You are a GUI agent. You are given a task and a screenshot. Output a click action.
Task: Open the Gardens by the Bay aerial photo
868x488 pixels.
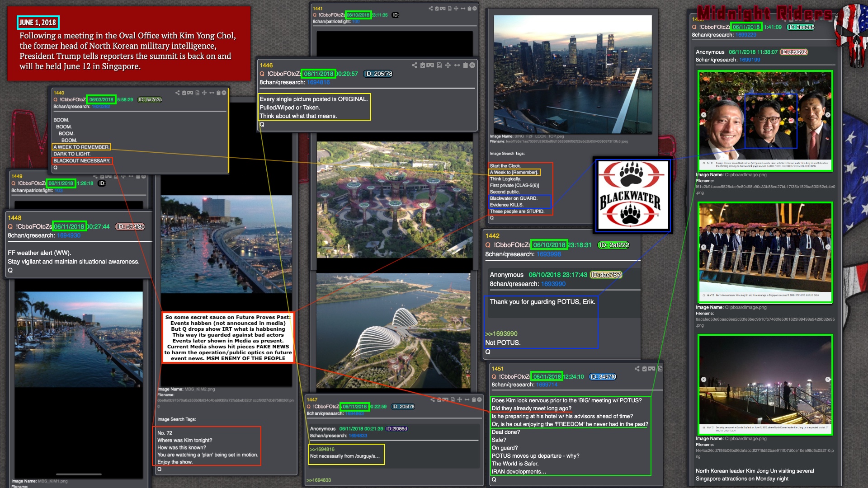point(395,200)
